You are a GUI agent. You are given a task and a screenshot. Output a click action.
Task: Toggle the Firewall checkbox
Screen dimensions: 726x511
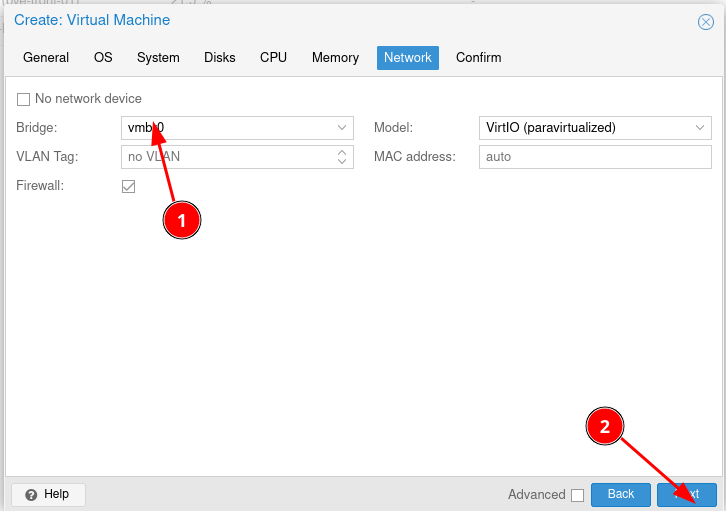(x=128, y=186)
